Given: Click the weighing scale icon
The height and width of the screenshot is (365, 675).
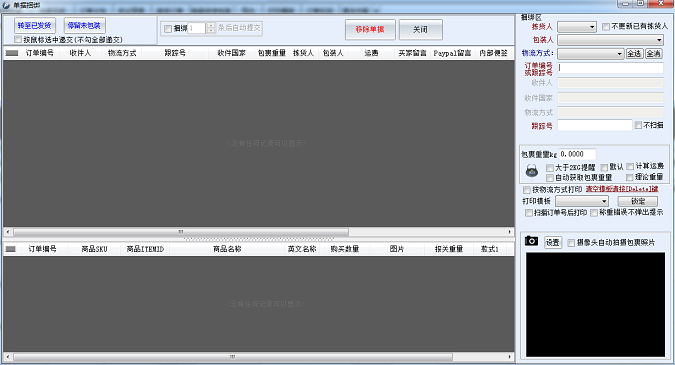Looking at the screenshot, I should [532, 171].
